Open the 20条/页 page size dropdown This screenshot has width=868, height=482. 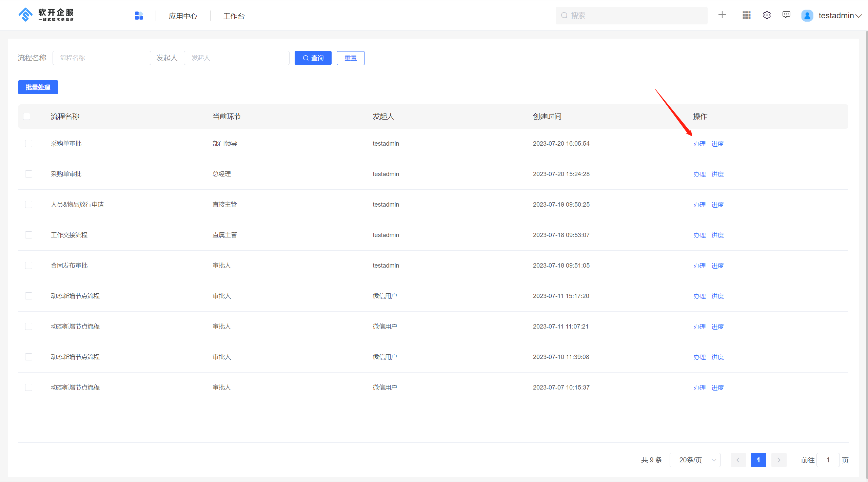point(695,460)
